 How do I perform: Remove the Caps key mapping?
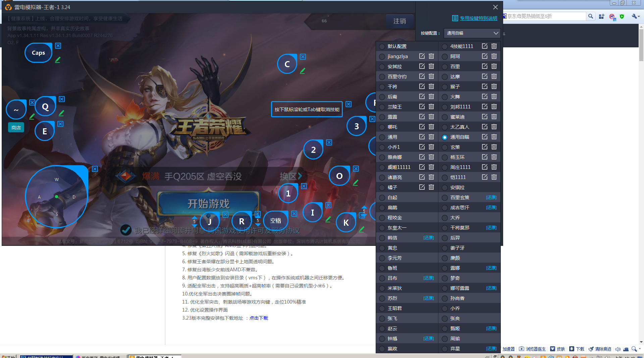58,46
